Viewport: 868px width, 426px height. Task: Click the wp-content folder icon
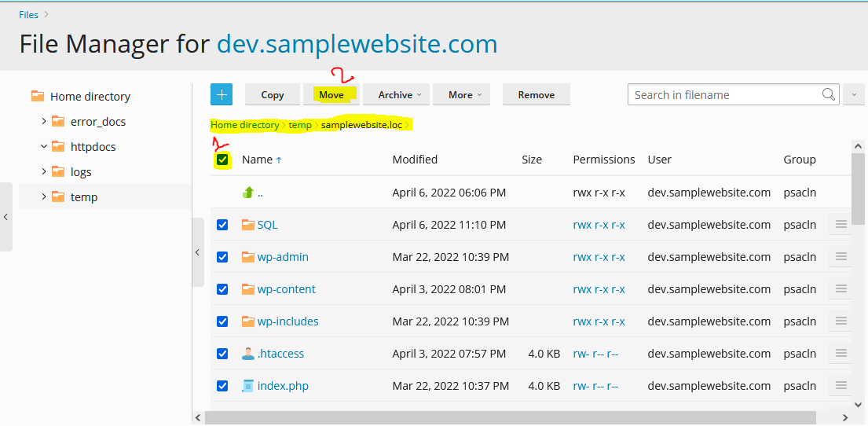[x=248, y=289]
